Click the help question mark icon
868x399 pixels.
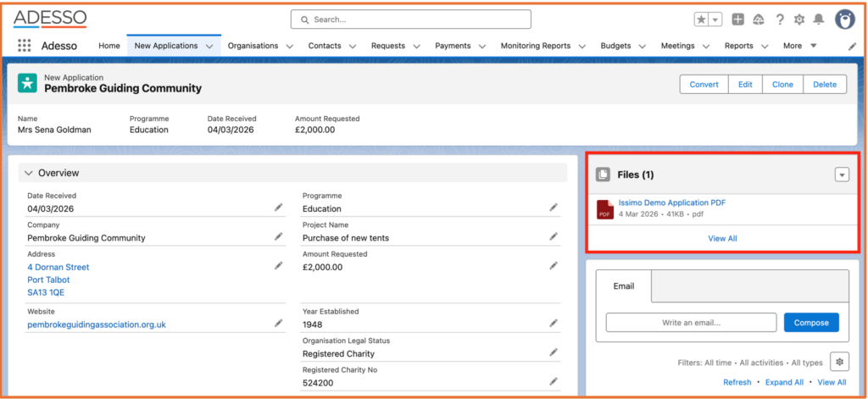[x=779, y=19]
